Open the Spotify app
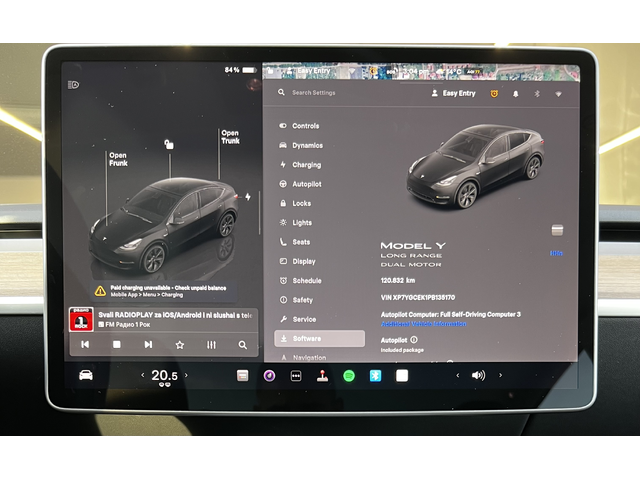Viewport: 640px width, 480px height. (x=349, y=376)
